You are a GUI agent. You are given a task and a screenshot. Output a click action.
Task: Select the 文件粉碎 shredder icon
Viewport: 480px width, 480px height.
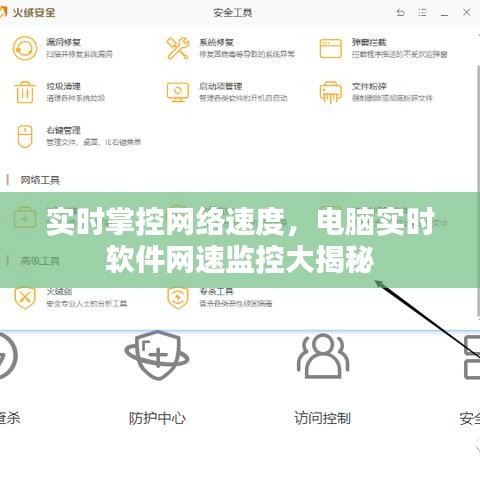click(x=331, y=92)
